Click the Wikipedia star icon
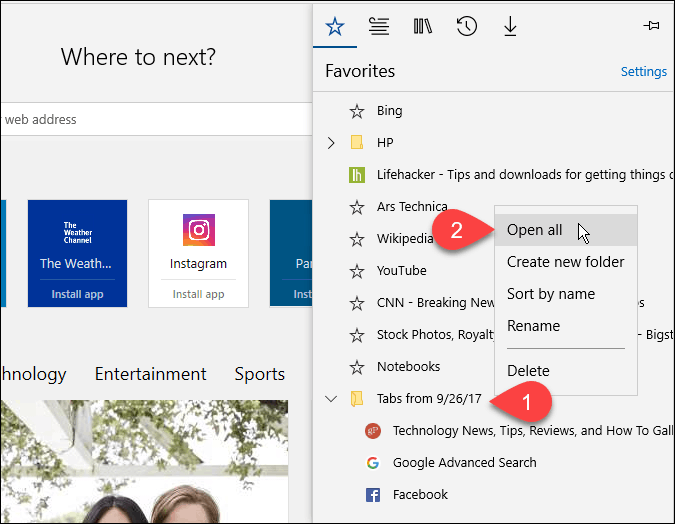 pyautogui.click(x=357, y=239)
